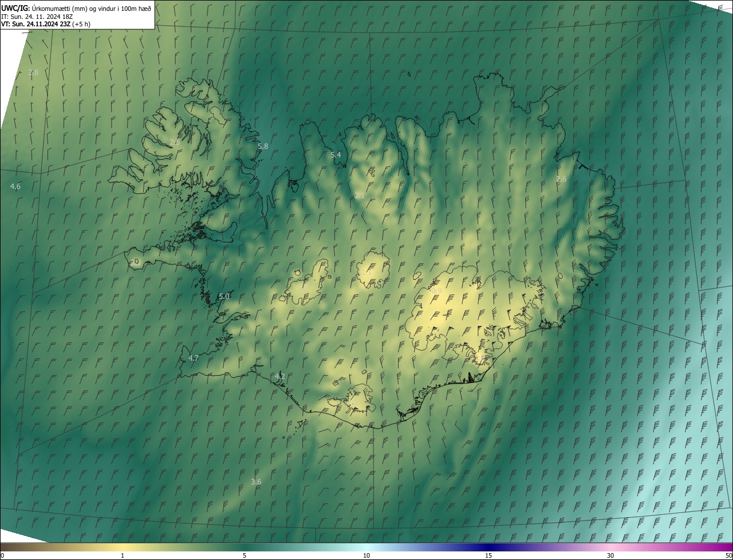Pick the 2.1 value label in north Iceland
Viewport: 733px width, 560px height.
[x=360, y=196]
